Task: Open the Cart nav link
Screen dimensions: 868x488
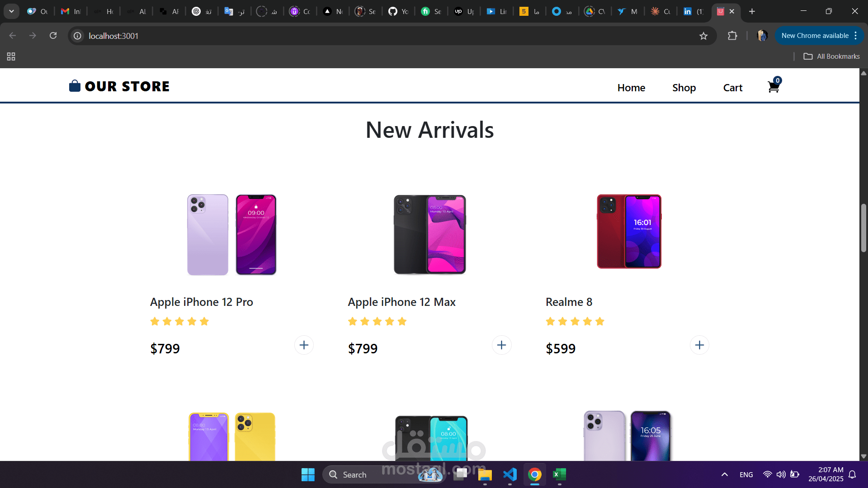Action: tap(733, 88)
